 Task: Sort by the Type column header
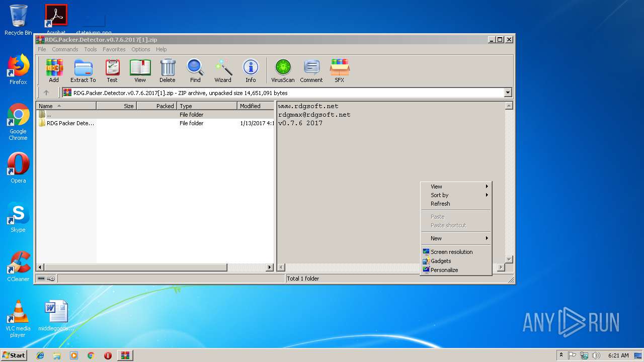(x=207, y=106)
